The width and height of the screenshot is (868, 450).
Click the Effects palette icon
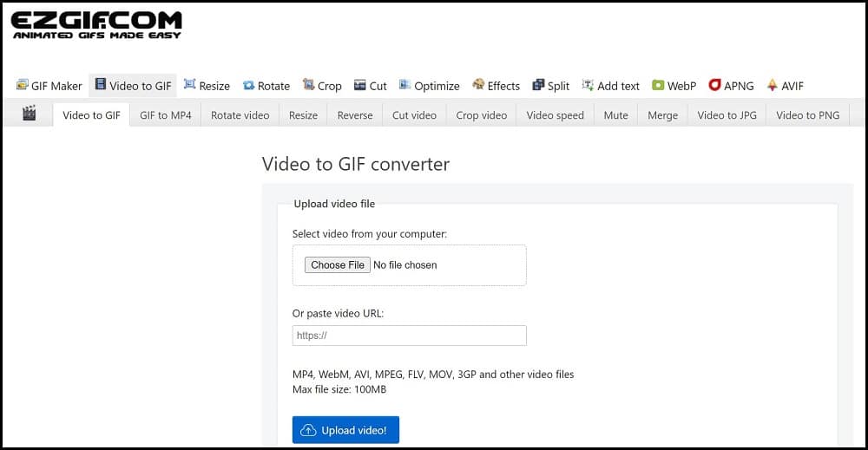(478, 84)
